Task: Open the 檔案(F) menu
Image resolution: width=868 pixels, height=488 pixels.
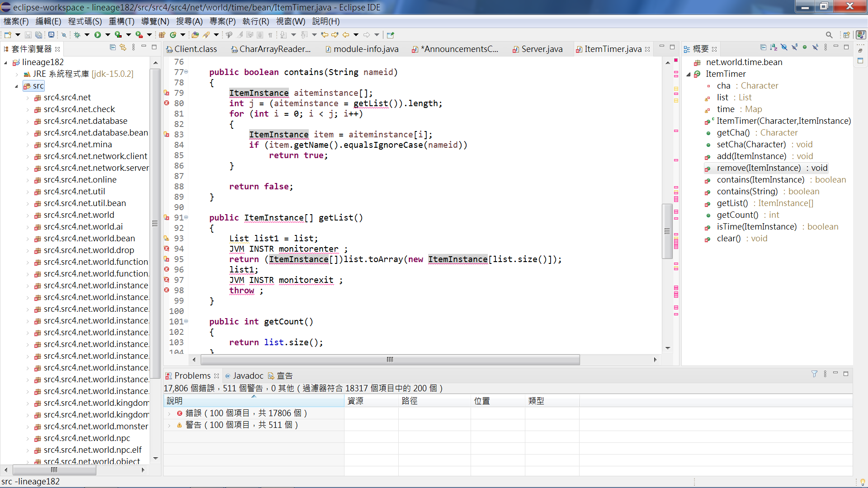Action: (x=16, y=21)
